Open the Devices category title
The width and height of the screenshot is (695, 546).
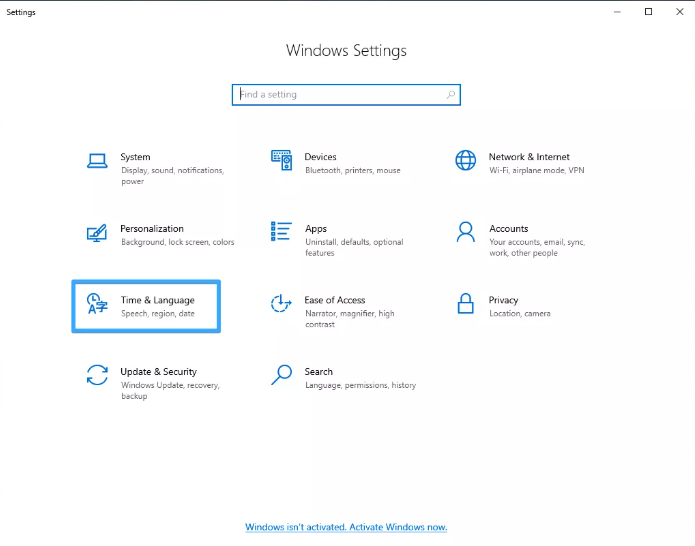tap(320, 157)
